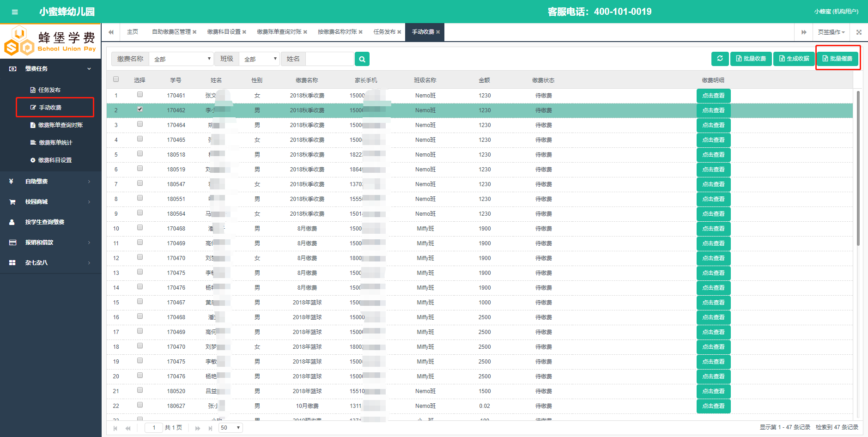Check the box for student 180519
This screenshot has height=437, width=868.
tap(140, 169)
